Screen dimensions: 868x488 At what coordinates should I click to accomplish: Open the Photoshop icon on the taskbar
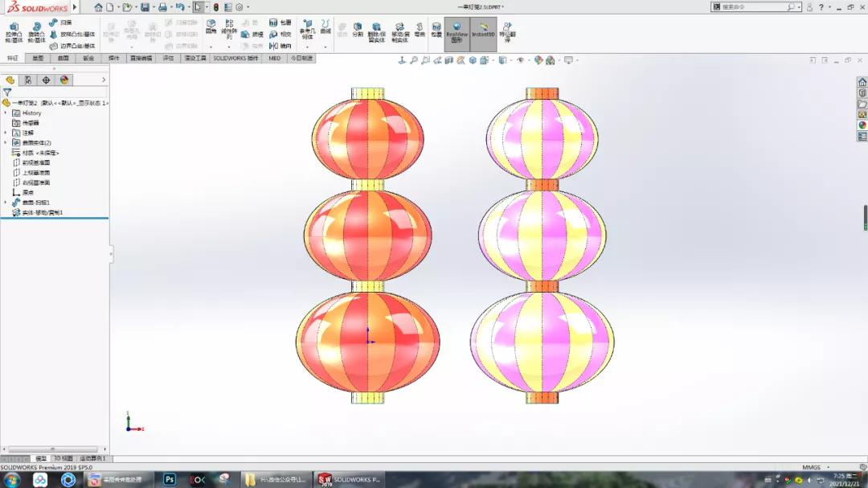(x=169, y=479)
